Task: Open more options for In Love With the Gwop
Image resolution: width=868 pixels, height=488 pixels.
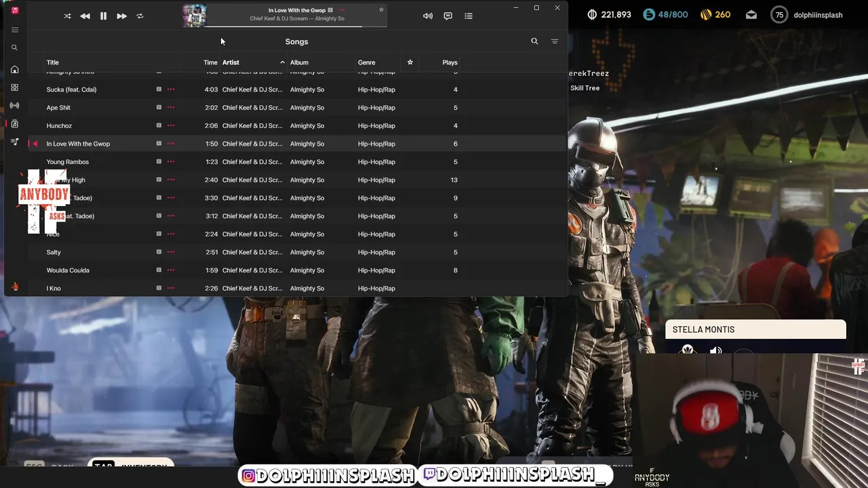Action: pyautogui.click(x=171, y=144)
